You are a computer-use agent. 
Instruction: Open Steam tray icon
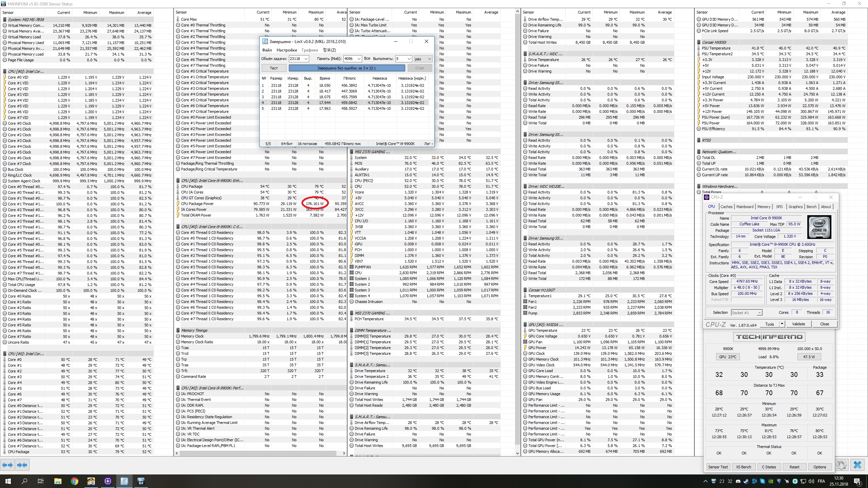(746, 481)
